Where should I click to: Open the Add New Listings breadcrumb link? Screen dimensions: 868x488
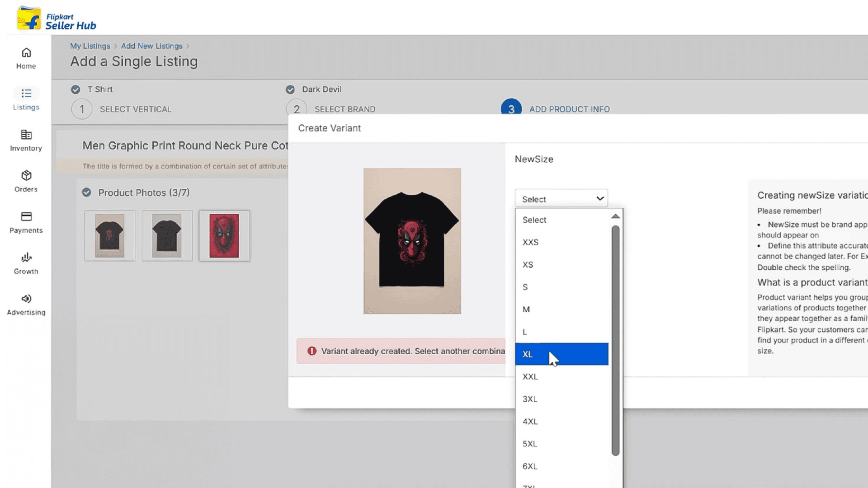[x=151, y=46]
